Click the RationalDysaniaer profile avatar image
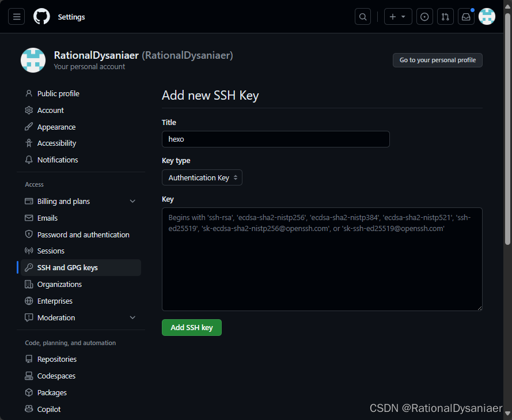Screen dimensions: 512x420 (33, 60)
